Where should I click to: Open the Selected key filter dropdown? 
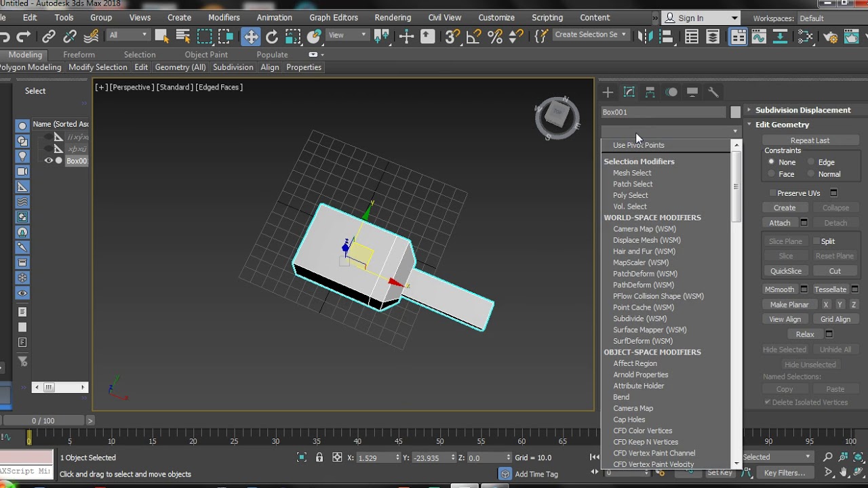point(778,457)
